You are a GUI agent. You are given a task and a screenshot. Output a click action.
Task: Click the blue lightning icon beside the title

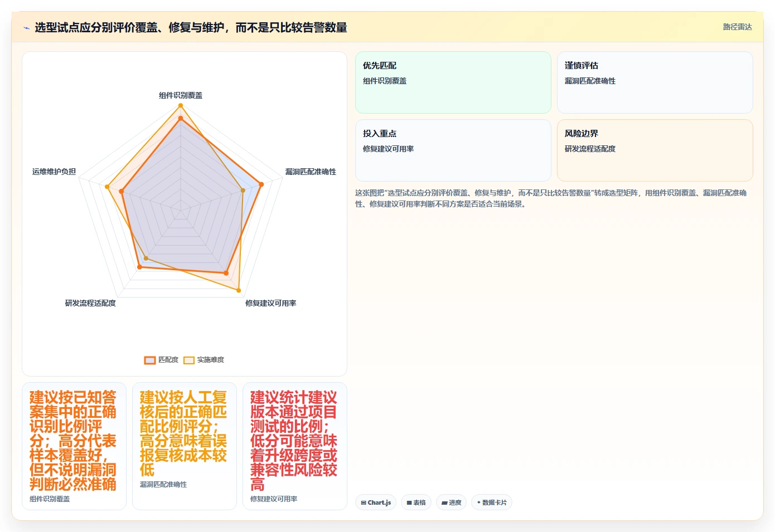coord(26,28)
